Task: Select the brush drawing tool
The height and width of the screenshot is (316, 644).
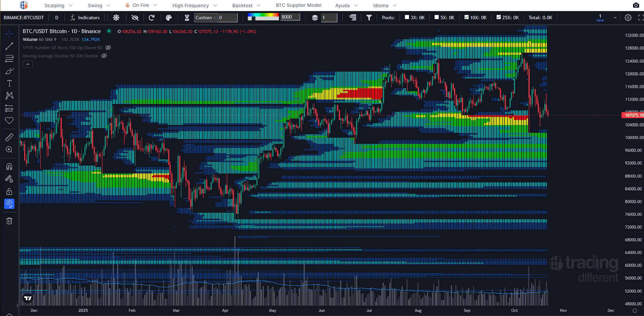Action: point(9,71)
